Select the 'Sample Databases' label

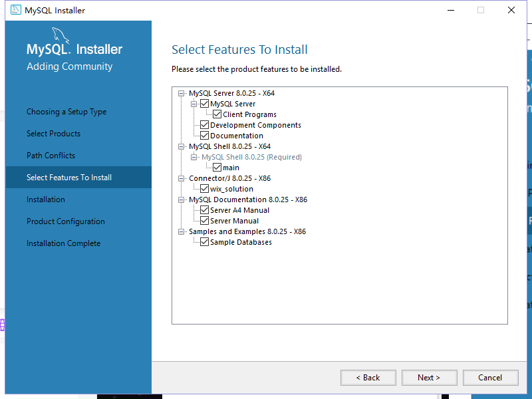point(241,242)
